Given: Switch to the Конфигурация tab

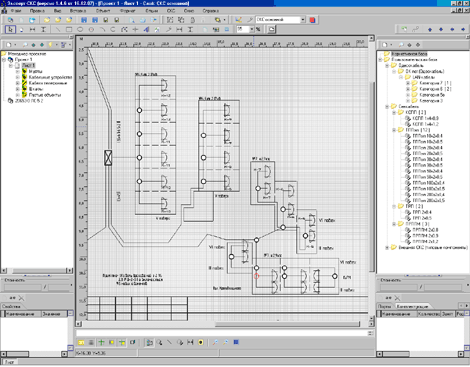Looking at the screenshot, I should [412, 306].
